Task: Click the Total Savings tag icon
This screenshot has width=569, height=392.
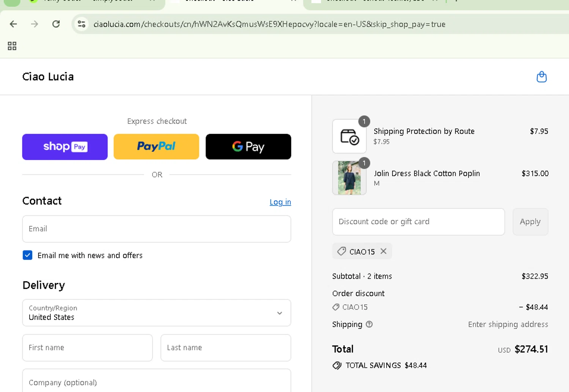Action: pyautogui.click(x=337, y=365)
